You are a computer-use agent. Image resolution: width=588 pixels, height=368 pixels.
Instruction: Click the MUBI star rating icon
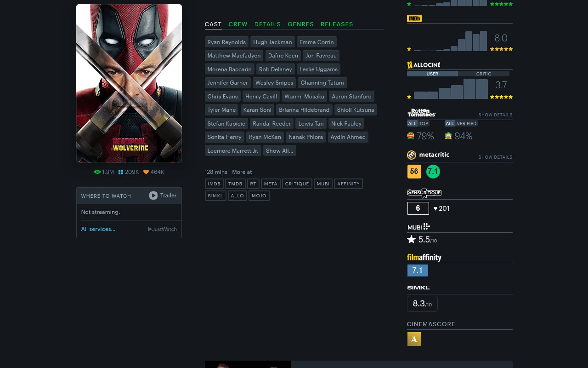pos(412,239)
